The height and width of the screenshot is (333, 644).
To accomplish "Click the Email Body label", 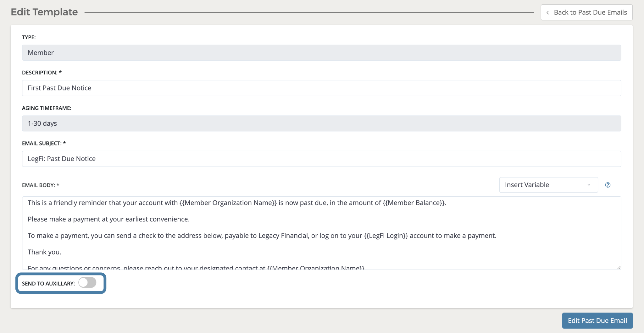I will pyautogui.click(x=41, y=185).
